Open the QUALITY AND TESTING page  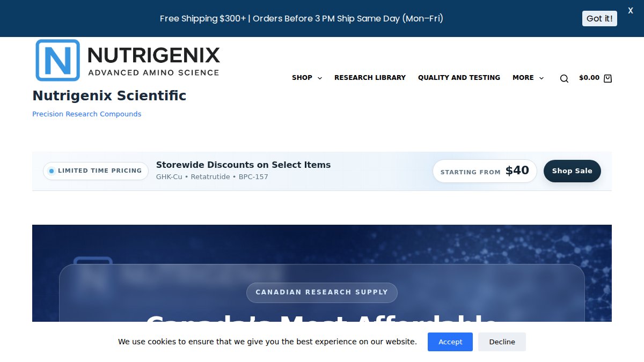[459, 78]
